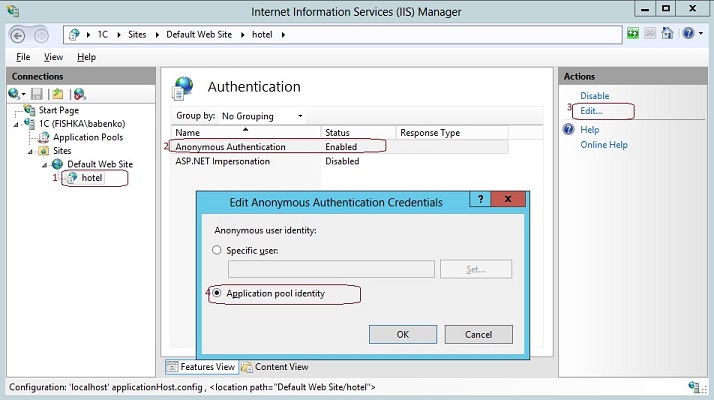Sort by the Status column header

(x=358, y=133)
